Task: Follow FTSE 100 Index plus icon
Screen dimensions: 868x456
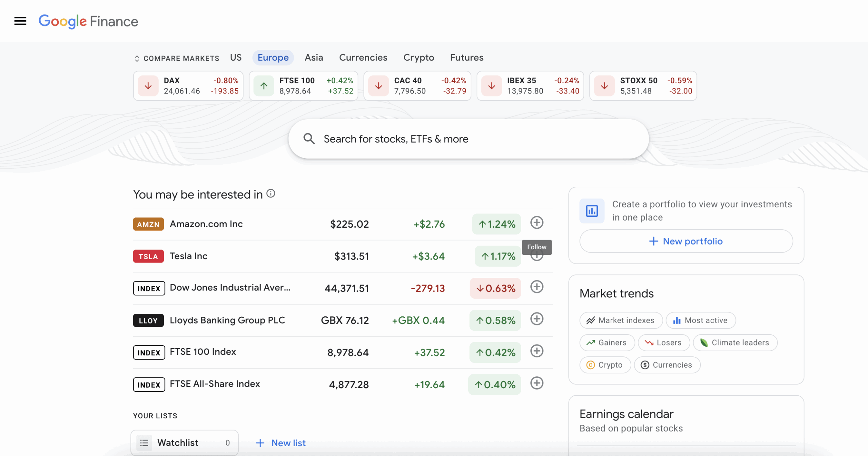Action: click(537, 351)
